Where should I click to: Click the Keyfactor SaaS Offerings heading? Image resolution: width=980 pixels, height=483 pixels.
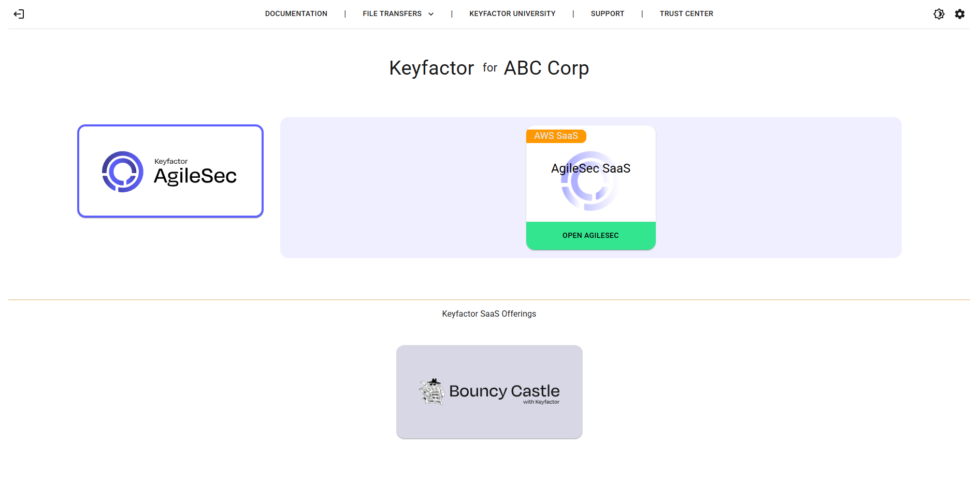[x=489, y=314]
